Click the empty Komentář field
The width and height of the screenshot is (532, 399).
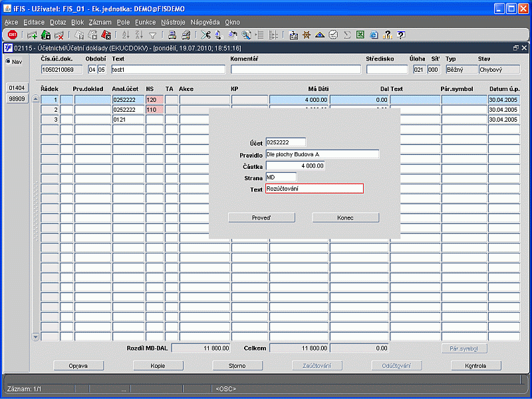[x=296, y=70]
